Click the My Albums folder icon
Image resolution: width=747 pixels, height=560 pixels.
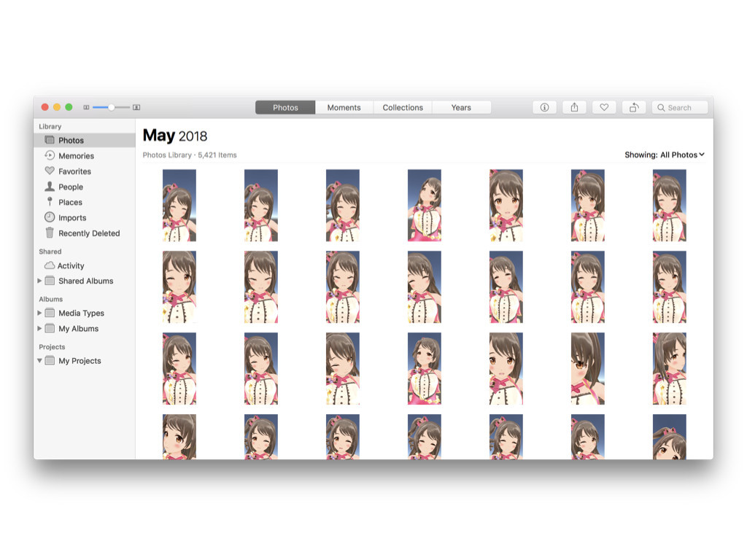click(x=50, y=328)
